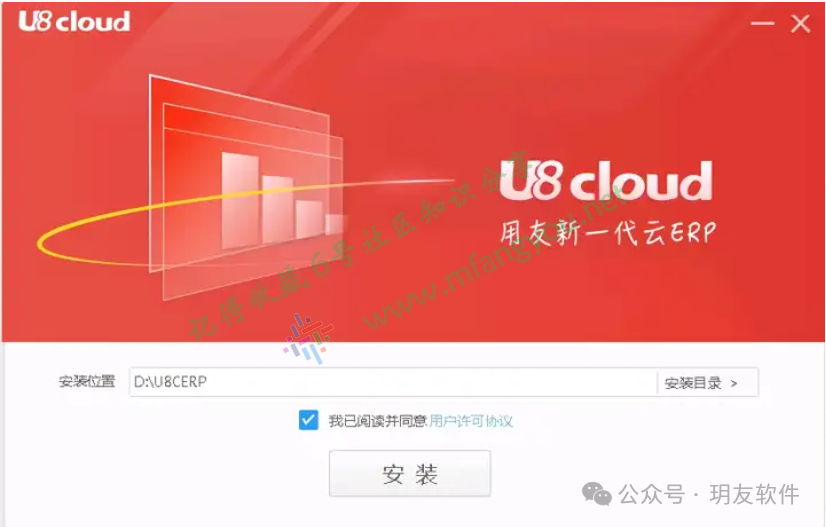Click the arrow next to 安装目录

(734, 384)
